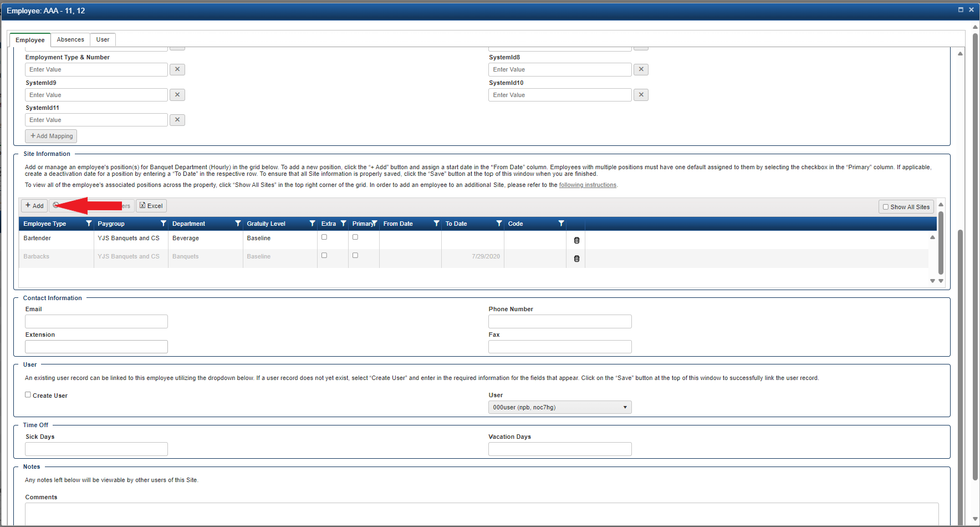980x527 pixels.
Task: Click the SystemId9 Enter Value field
Action: (x=96, y=95)
